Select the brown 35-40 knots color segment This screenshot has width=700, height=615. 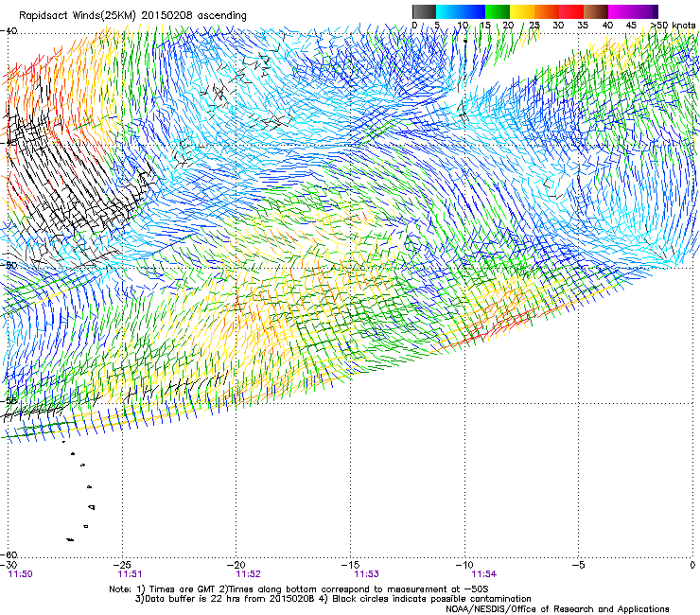(596, 11)
